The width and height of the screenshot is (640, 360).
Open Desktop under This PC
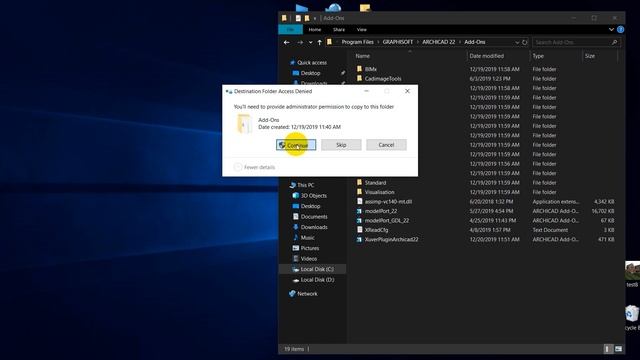point(310,206)
